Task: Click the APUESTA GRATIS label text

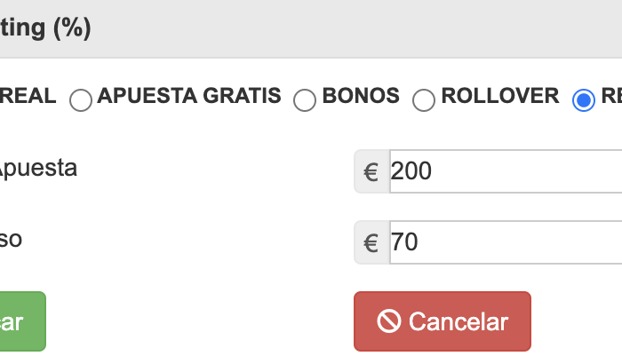Action: (x=189, y=96)
